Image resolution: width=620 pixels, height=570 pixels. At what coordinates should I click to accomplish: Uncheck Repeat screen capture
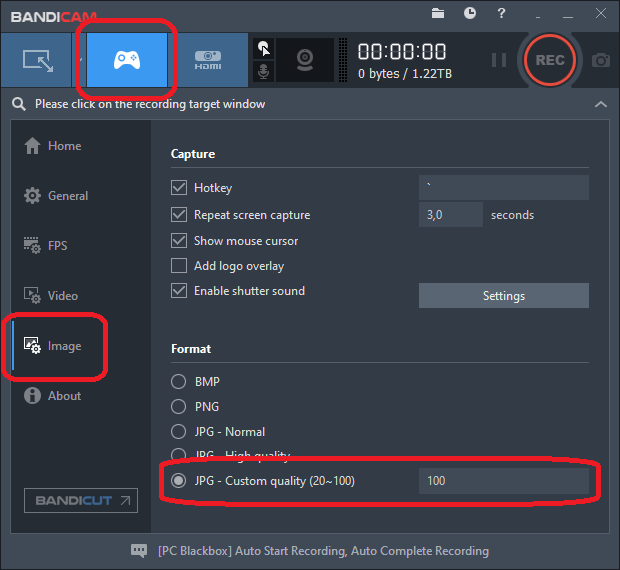[179, 215]
